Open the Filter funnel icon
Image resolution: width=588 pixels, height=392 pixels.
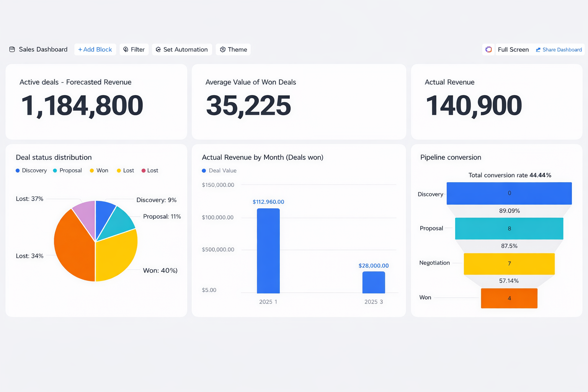click(x=126, y=49)
